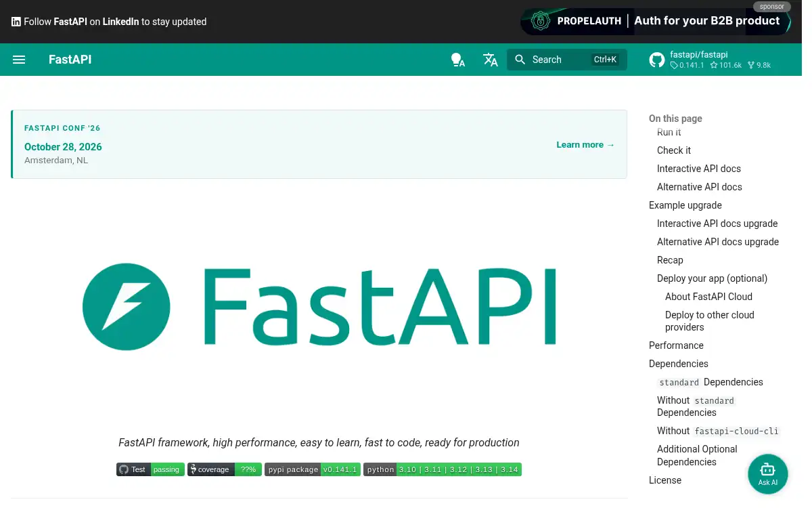
Task: Jump to Without fastapi-cloud-cli section
Action: 718,431
